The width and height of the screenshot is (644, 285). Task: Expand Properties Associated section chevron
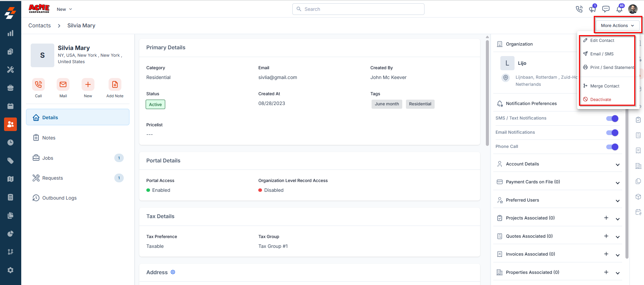click(x=618, y=273)
